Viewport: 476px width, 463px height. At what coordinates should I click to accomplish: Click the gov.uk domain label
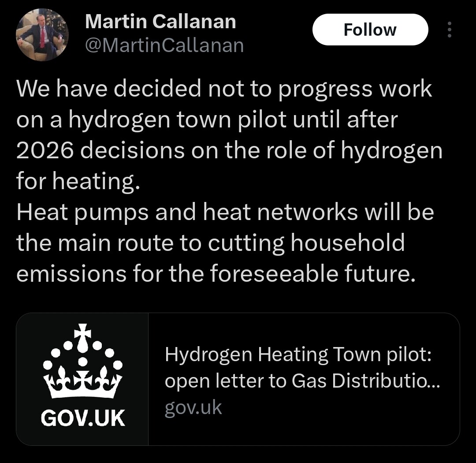tap(193, 407)
